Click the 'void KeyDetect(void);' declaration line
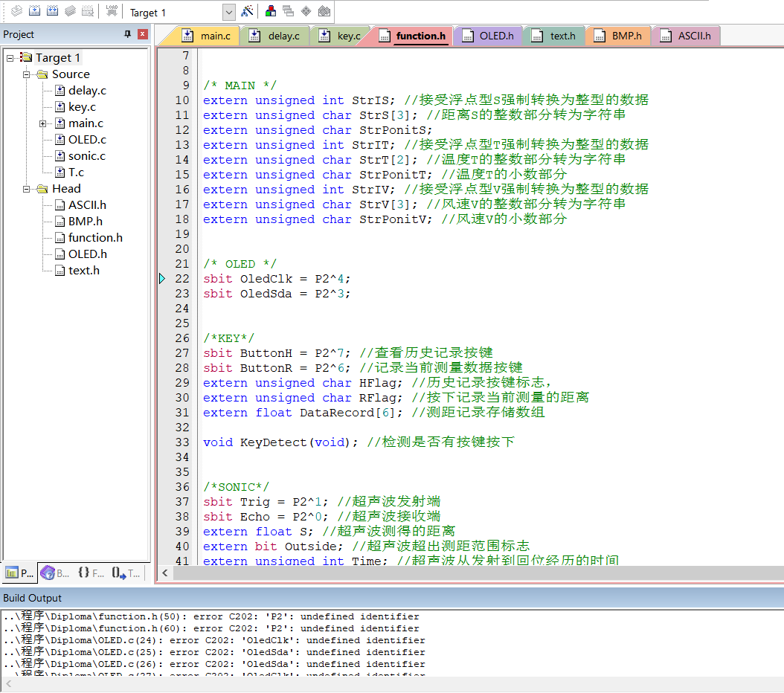 (280, 442)
